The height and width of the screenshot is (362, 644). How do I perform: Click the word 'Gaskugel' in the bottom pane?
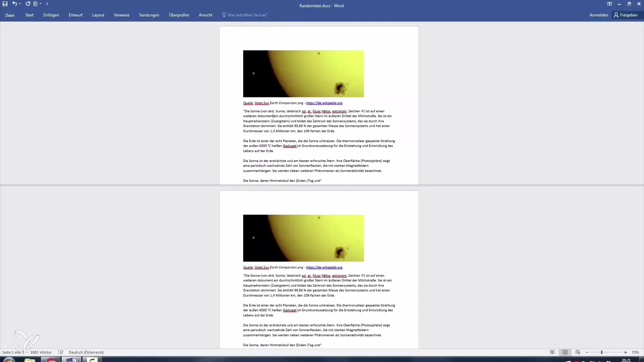pyautogui.click(x=290, y=310)
